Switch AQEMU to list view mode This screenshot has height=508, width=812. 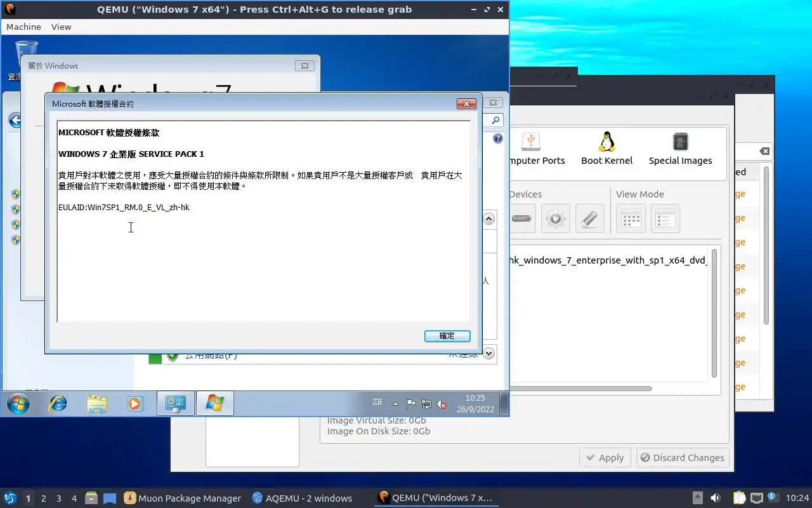pos(665,218)
